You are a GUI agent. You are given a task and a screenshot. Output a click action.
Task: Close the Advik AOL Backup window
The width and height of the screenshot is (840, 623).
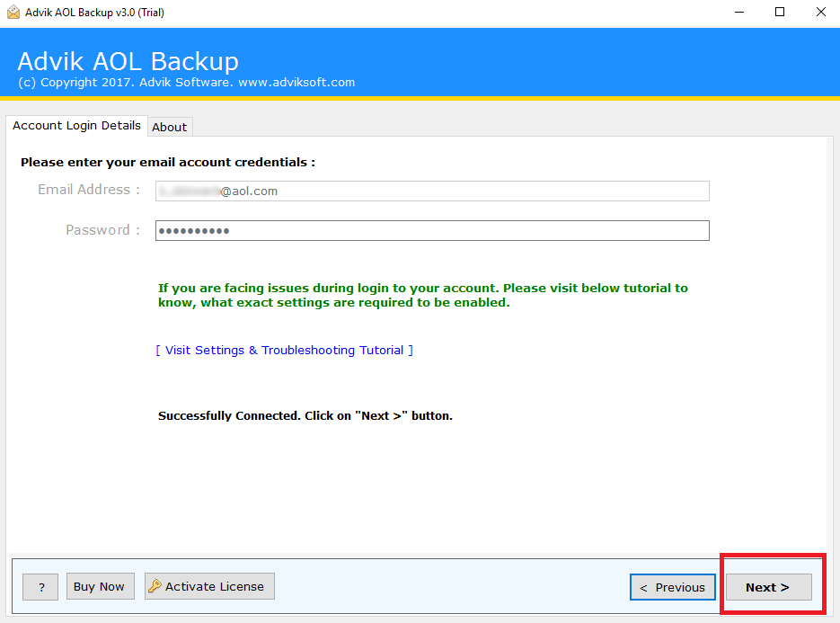click(x=821, y=12)
